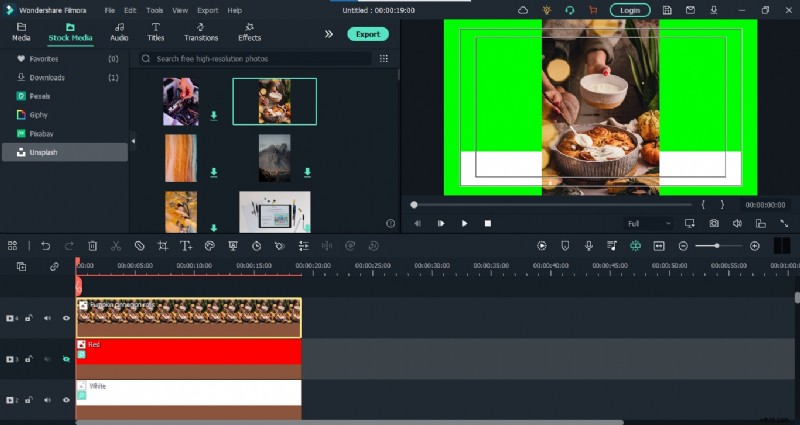Toggle visibility of track 2
This screenshot has height=425, width=800.
(x=66, y=400)
